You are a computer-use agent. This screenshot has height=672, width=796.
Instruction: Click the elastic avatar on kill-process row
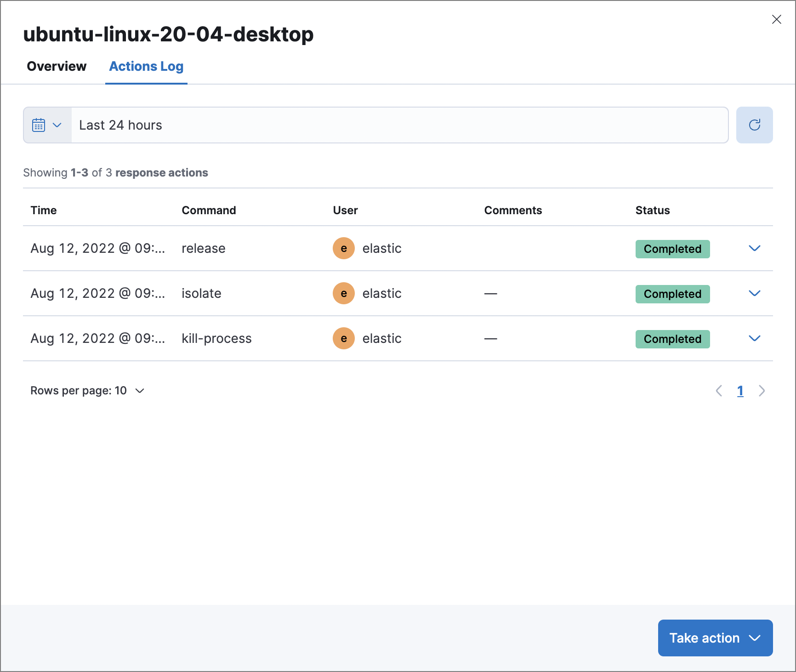[x=343, y=338]
